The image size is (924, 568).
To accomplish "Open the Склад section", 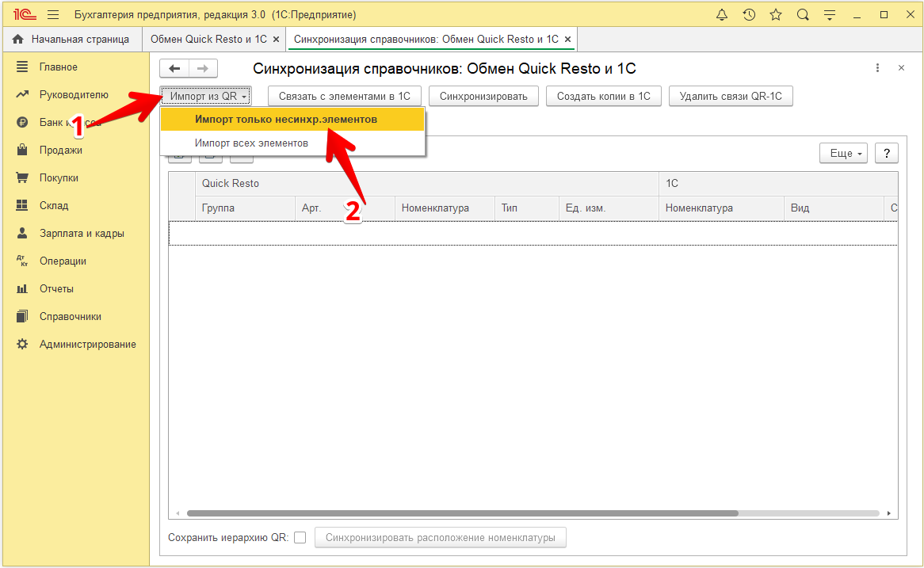I will (x=54, y=205).
